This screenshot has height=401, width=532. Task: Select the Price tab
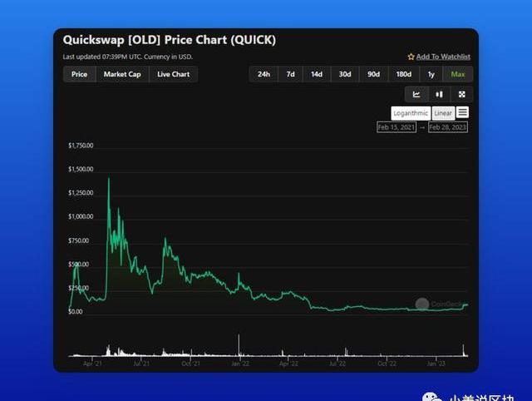[79, 74]
